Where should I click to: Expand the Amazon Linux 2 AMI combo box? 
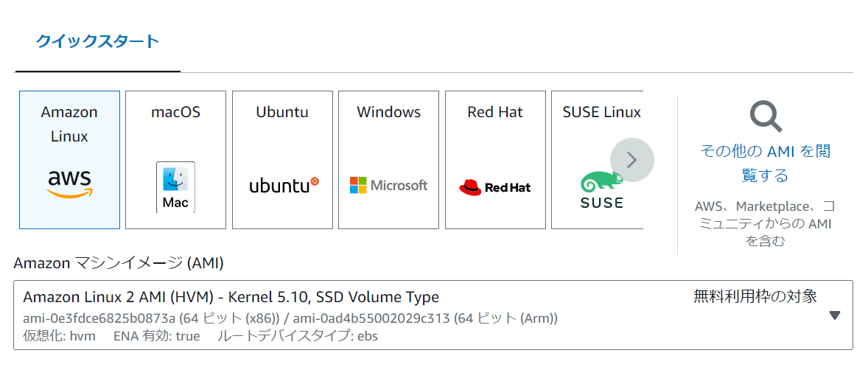pos(433,315)
